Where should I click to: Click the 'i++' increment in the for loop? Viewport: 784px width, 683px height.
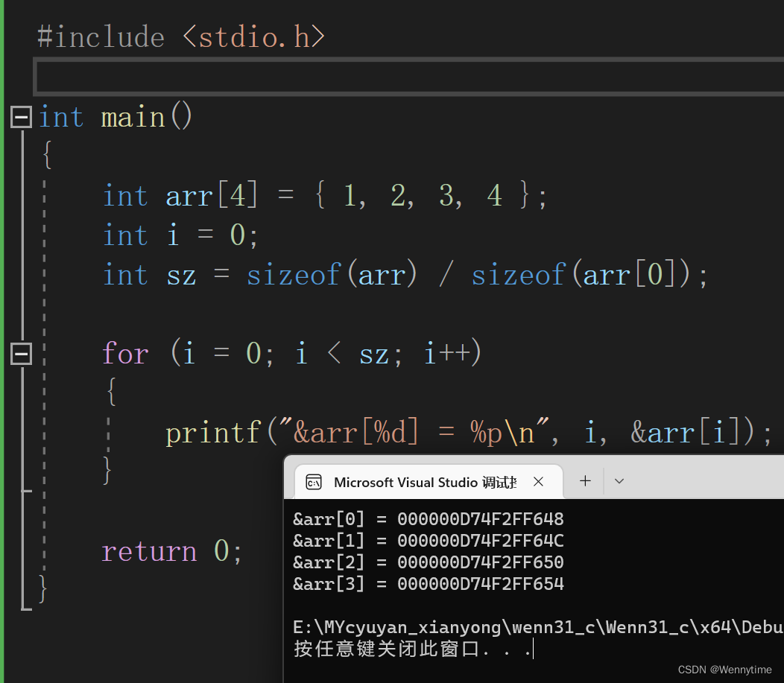tap(447, 353)
